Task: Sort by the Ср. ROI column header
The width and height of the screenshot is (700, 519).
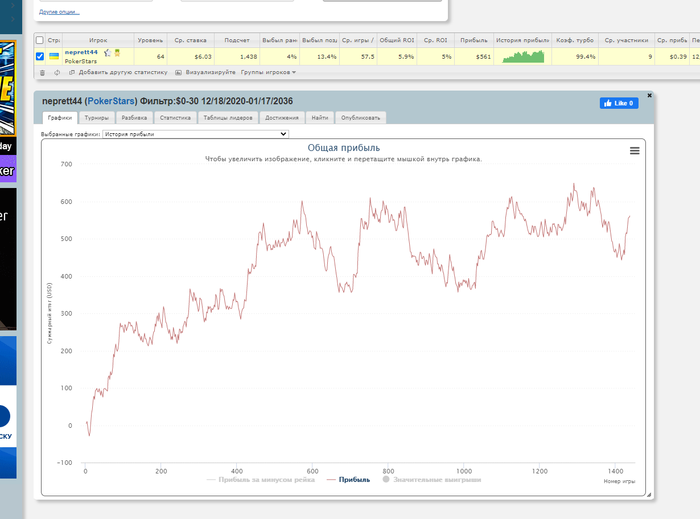Action: click(436, 40)
